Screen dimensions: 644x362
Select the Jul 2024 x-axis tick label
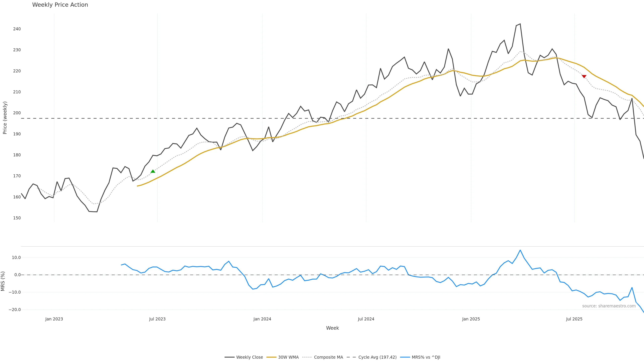coord(366,319)
